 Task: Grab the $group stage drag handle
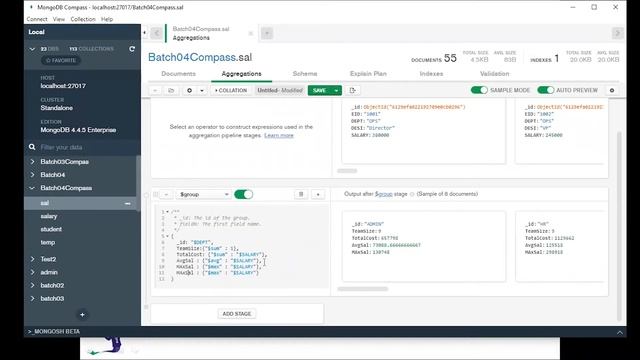156,195
